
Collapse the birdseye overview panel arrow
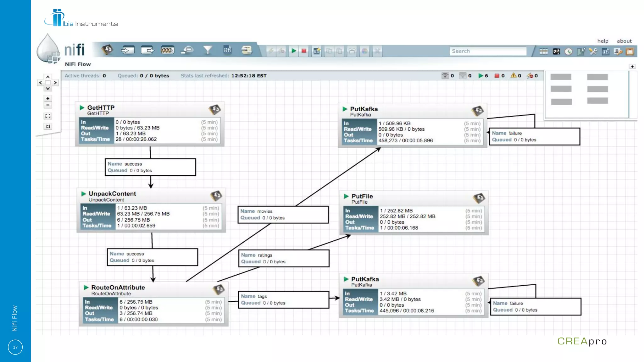pos(632,66)
